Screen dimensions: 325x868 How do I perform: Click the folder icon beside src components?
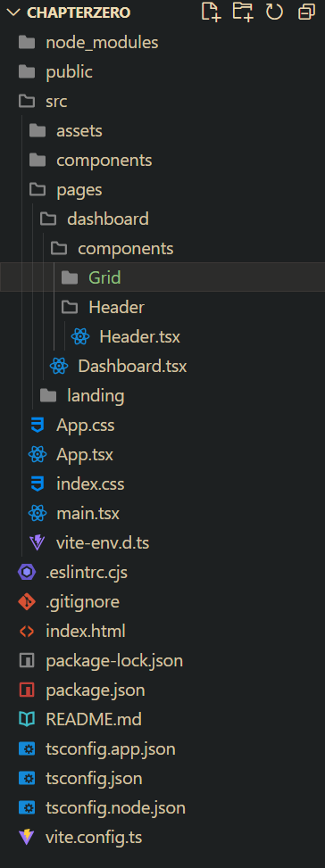click(x=37, y=160)
